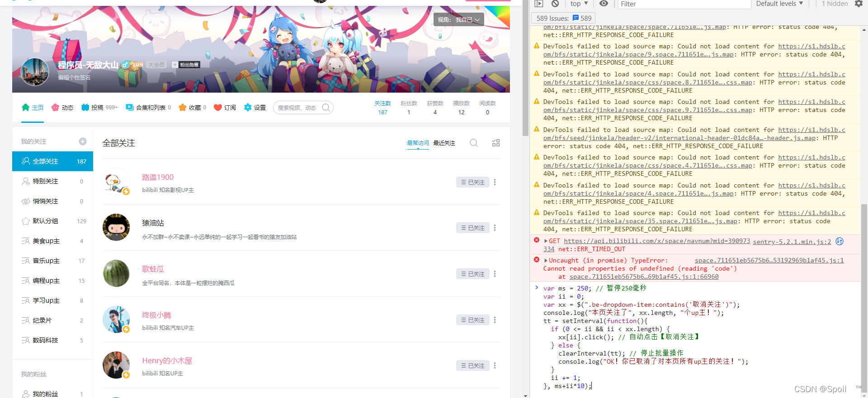Open the top JavaScript context dropdown
Screen dimensions: 868x398
click(x=579, y=4)
